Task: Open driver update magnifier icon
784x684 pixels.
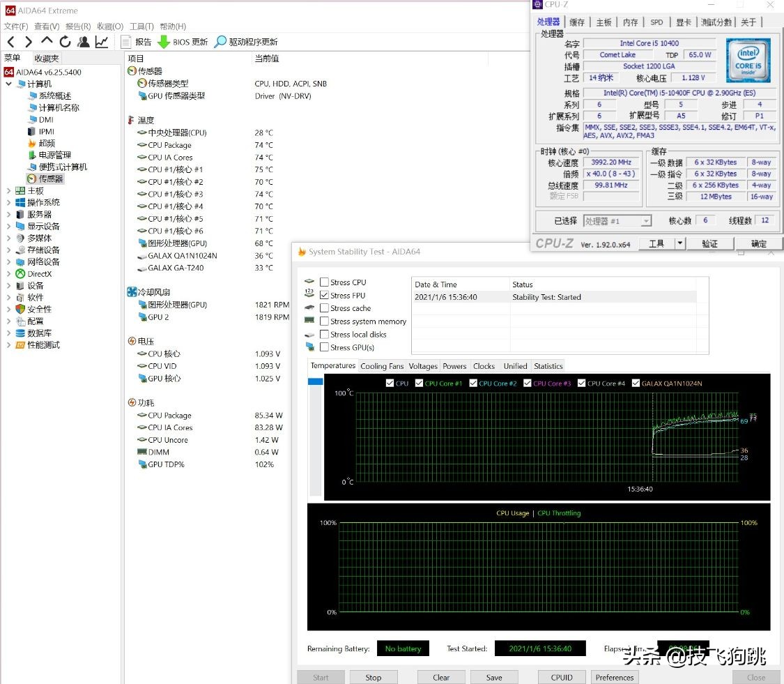Action: (x=220, y=42)
